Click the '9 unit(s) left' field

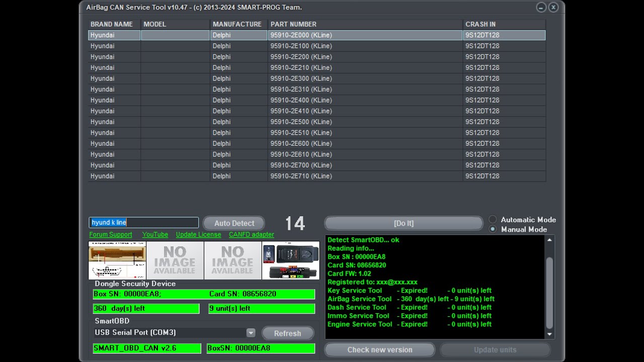[262, 309]
